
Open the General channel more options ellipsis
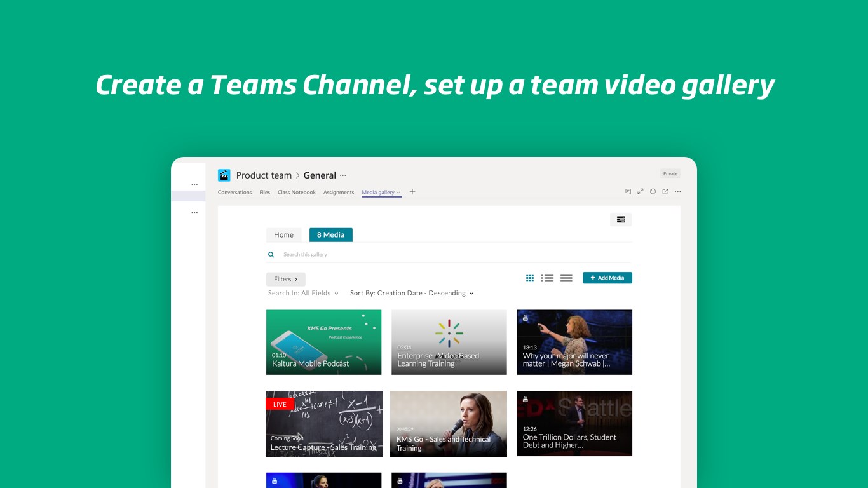click(x=343, y=175)
